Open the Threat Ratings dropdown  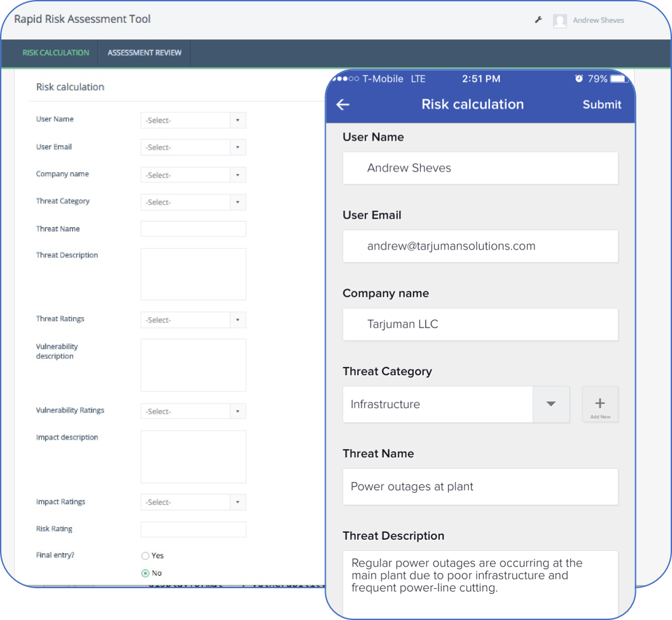[x=193, y=320]
